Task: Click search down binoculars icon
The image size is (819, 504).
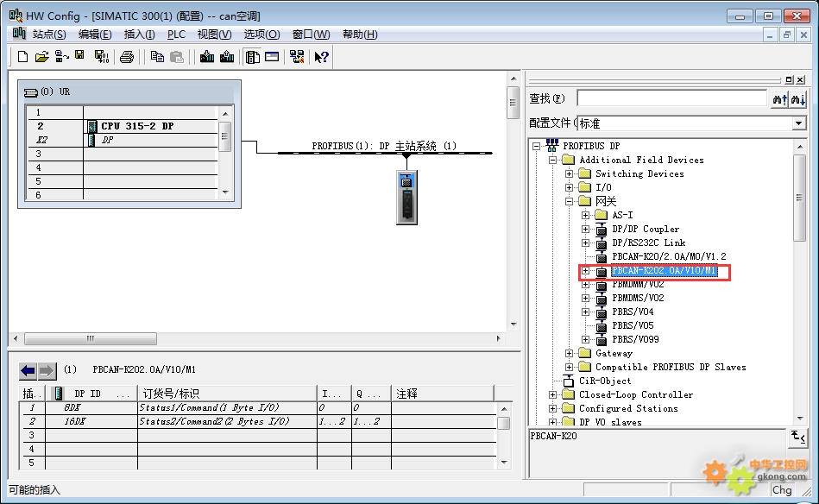Action: (797, 98)
